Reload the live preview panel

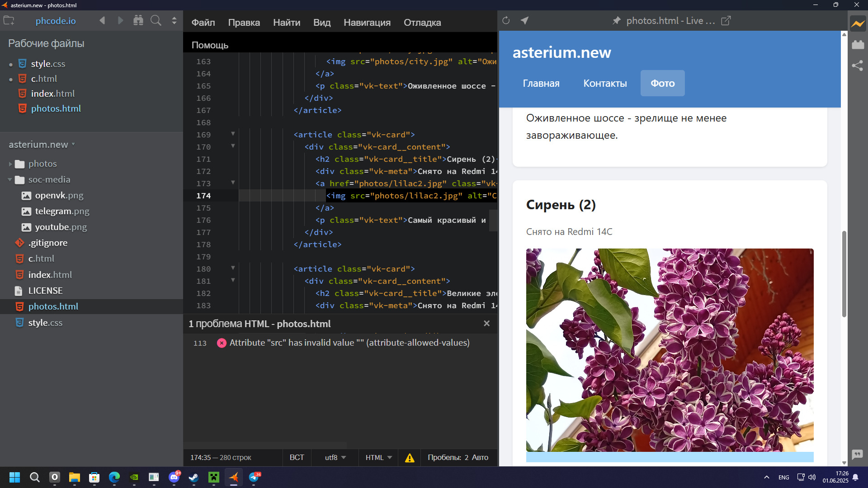coord(506,21)
